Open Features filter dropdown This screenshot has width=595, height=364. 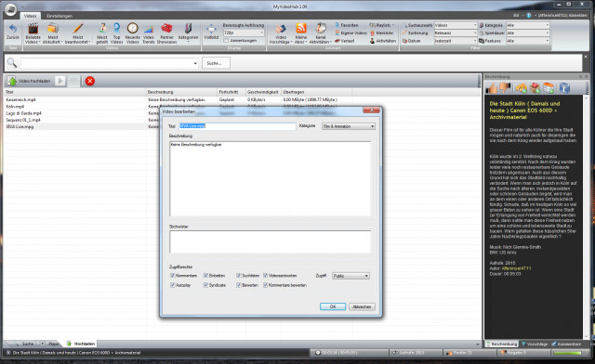pos(528,41)
